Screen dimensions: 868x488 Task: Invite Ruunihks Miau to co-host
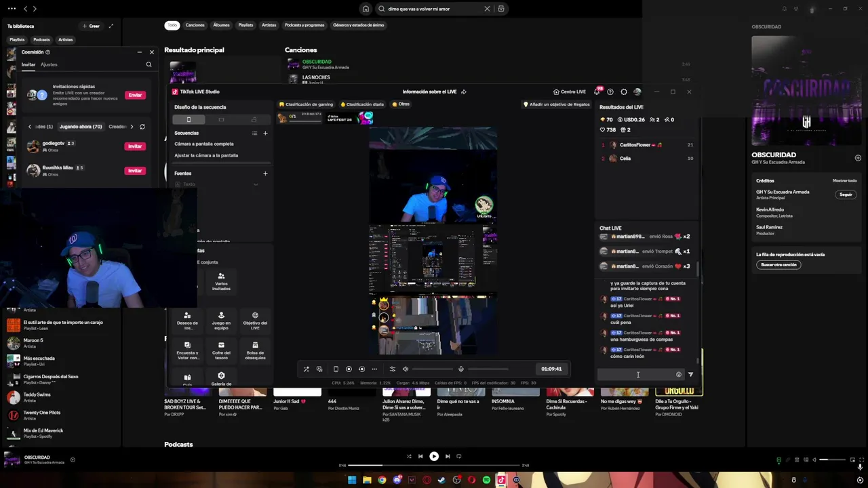[x=135, y=171]
